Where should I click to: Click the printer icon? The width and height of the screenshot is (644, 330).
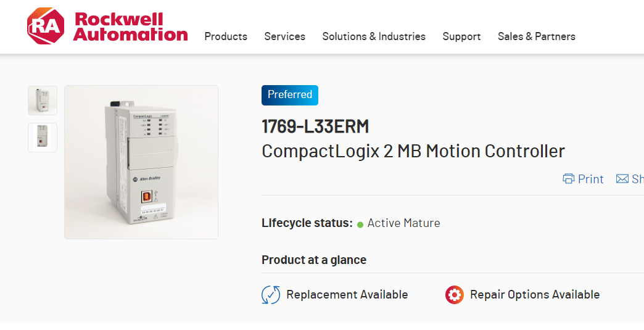point(568,179)
